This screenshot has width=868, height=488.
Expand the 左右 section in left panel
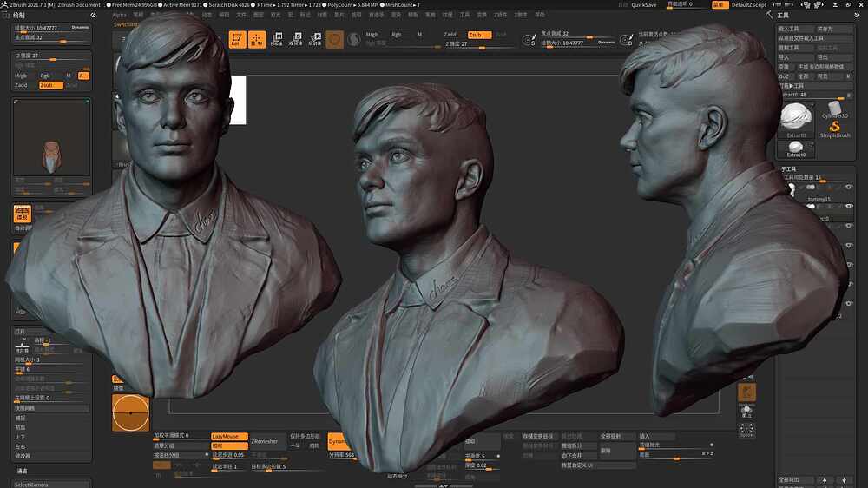(x=20, y=446)
